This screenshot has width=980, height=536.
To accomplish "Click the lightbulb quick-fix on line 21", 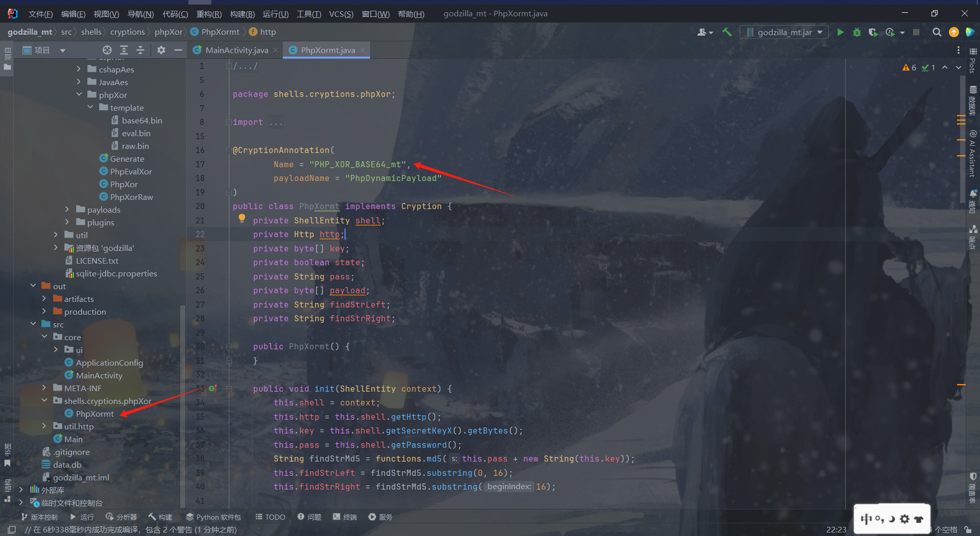I will [242, 218].
